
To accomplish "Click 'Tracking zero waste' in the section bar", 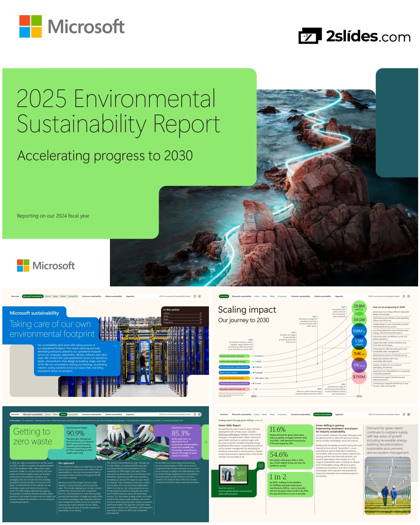I will [x=43, y=421].
